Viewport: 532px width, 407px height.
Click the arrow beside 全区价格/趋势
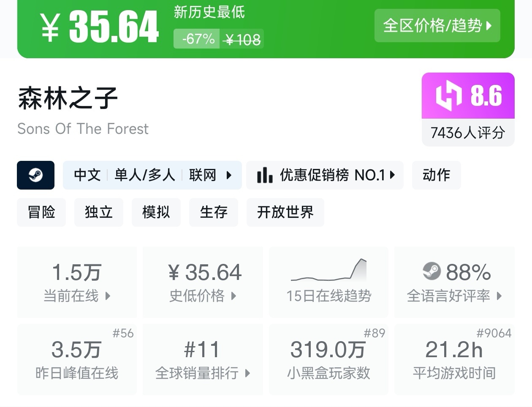coord(489,26)
